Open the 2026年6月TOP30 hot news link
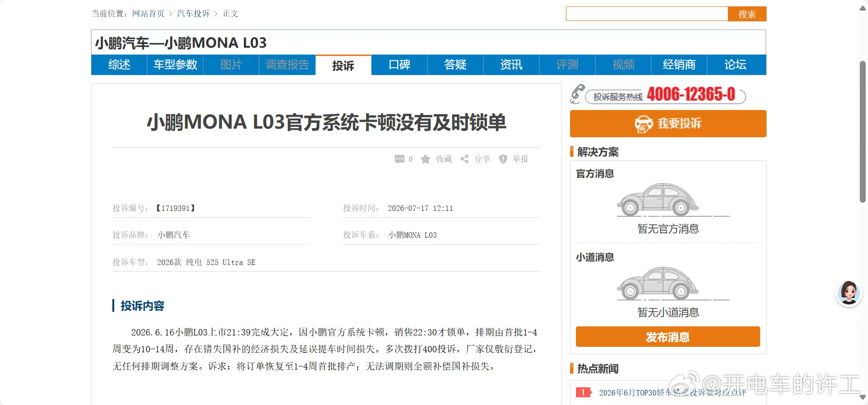868x405 pixels. 672,393
